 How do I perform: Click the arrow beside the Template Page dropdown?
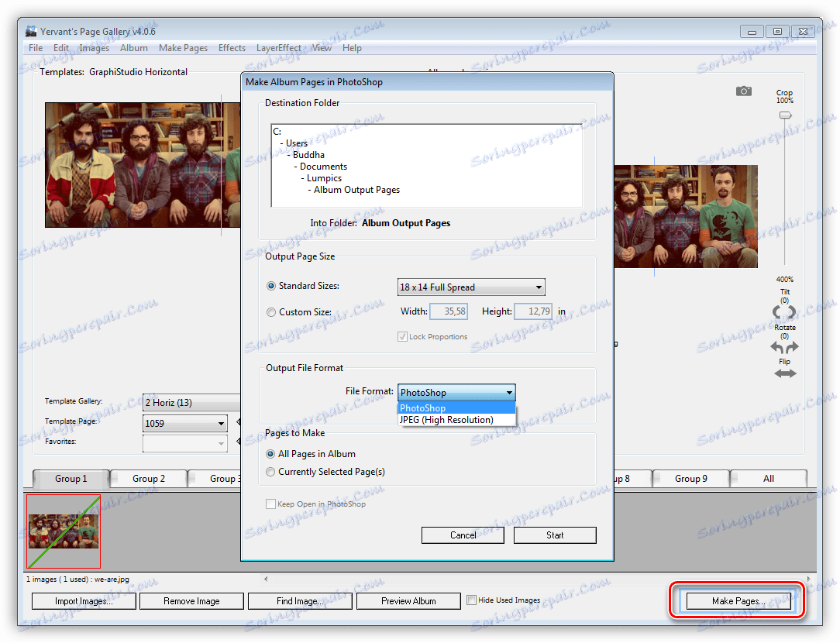coord(239,422)
